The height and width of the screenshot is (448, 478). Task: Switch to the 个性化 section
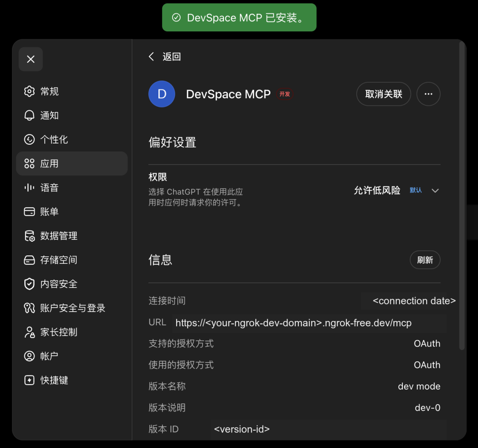click(x=72, y=139)
